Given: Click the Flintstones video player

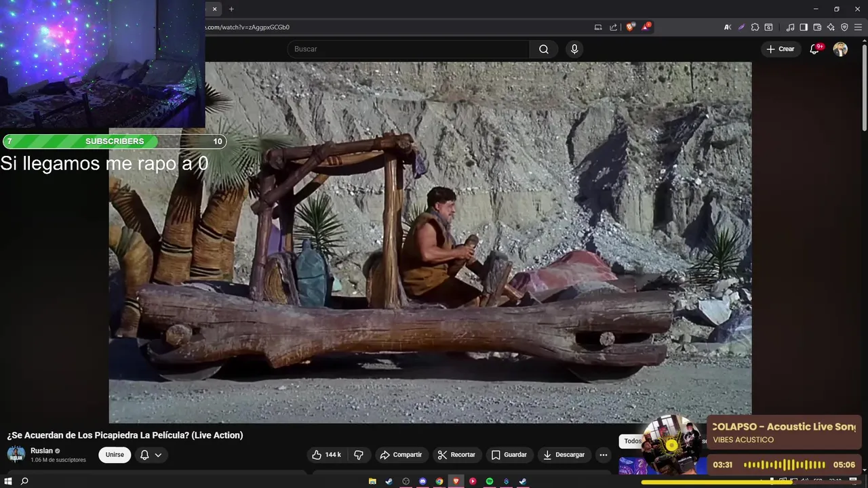Looking at the screenshot, I should tap(430, 243).
